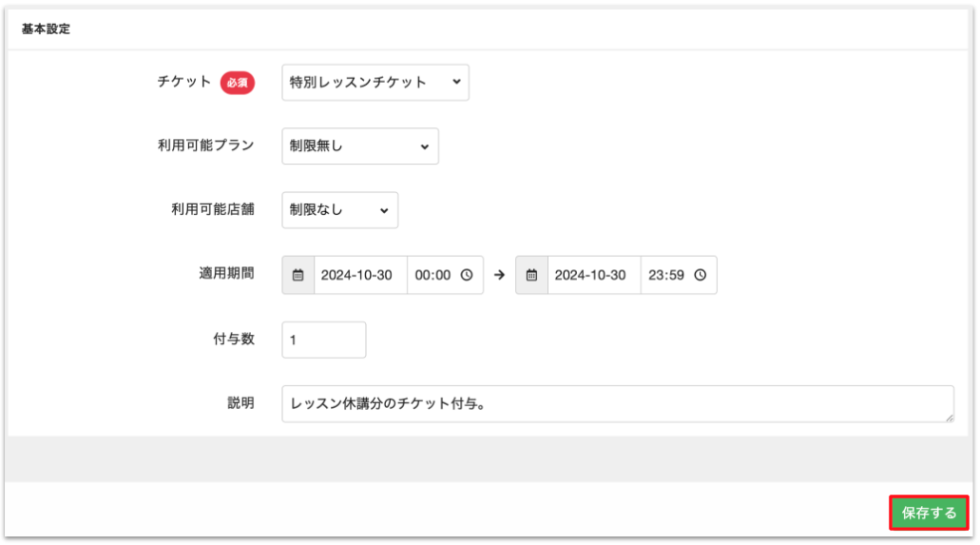Click the calendar icon for the end date
Image resolution: width=980 pixels, height=545 pixels.
(x=531, y=275)
